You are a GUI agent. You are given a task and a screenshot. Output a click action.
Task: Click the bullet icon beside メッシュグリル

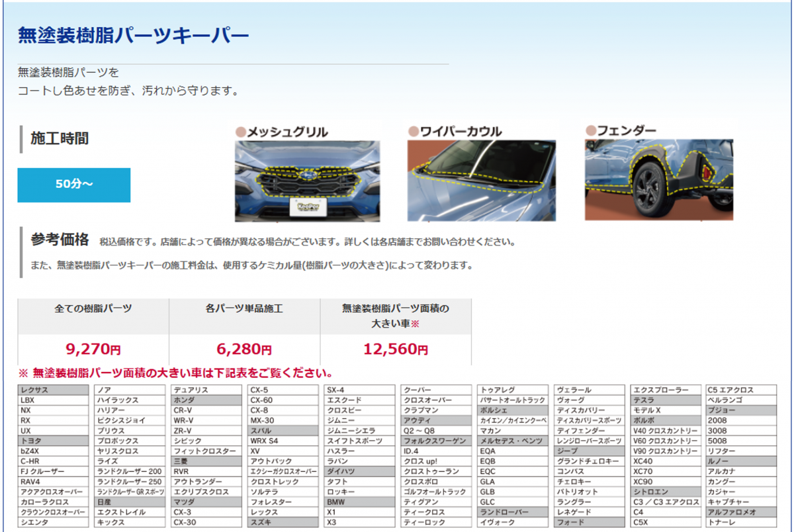coord(241,132)
